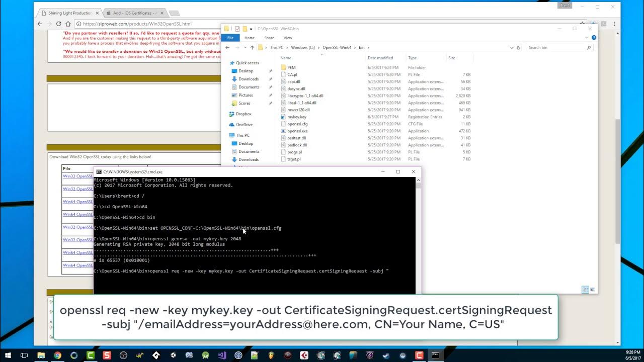This screenshot has width=644, height=362.
Task: Click the Unity icon in the taskbar
Action: (173, 355)
